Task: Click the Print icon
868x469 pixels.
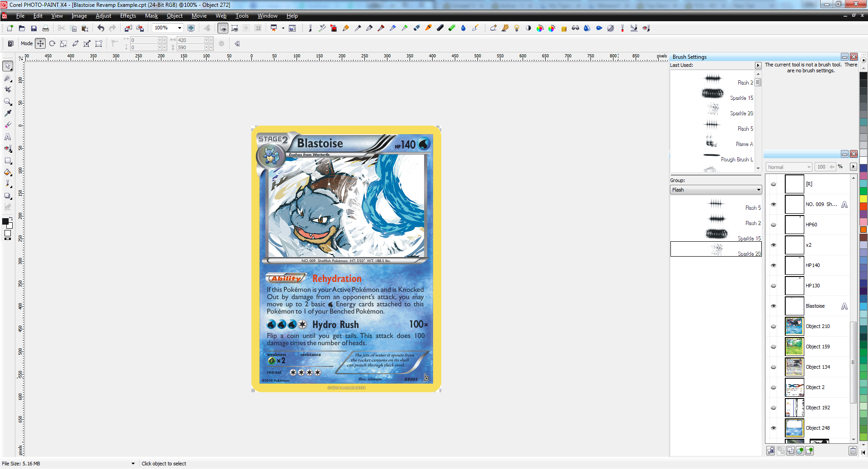Action: 45,28
